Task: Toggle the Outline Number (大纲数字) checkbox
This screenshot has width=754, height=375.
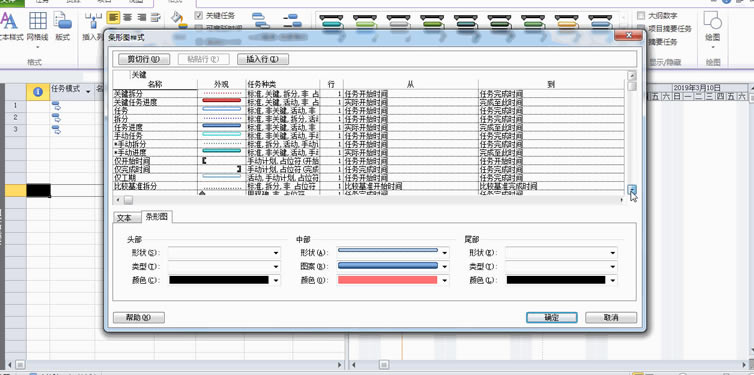Action: tap(641, 15)
